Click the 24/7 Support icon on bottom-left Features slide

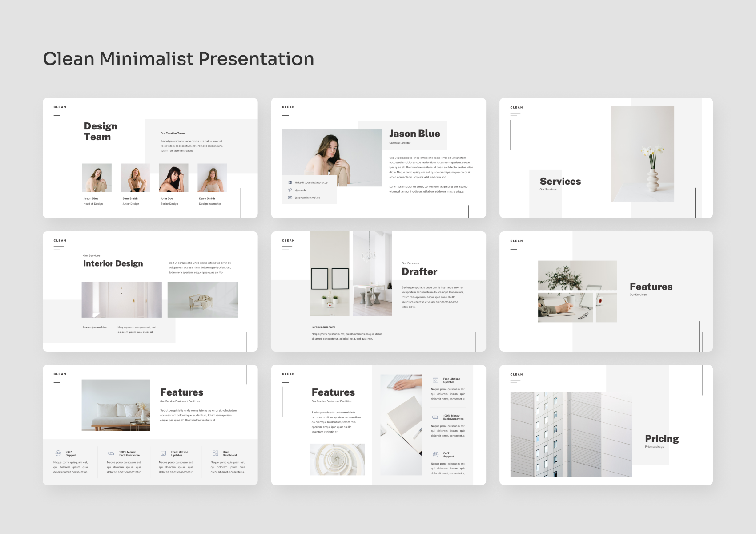[x=58, y=453]
